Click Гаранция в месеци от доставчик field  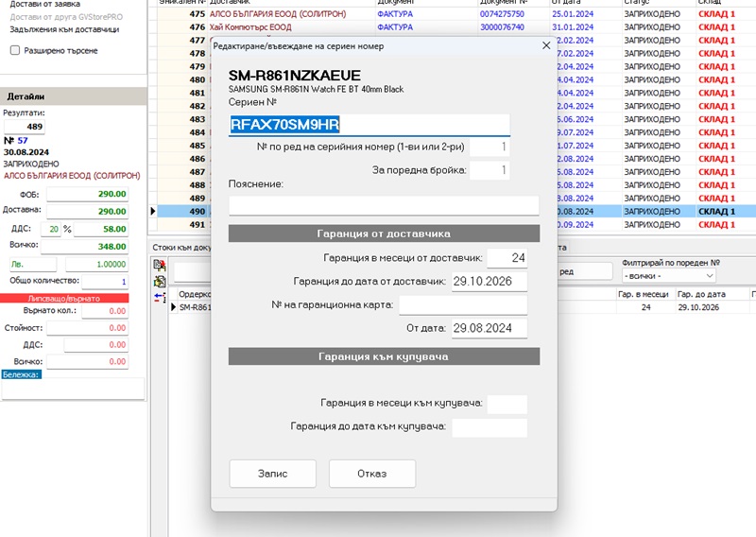click(507, 258)
